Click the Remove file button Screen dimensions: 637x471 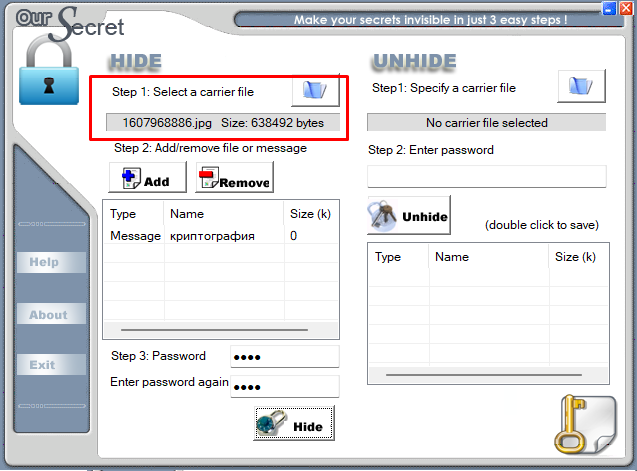pos(235,178)
